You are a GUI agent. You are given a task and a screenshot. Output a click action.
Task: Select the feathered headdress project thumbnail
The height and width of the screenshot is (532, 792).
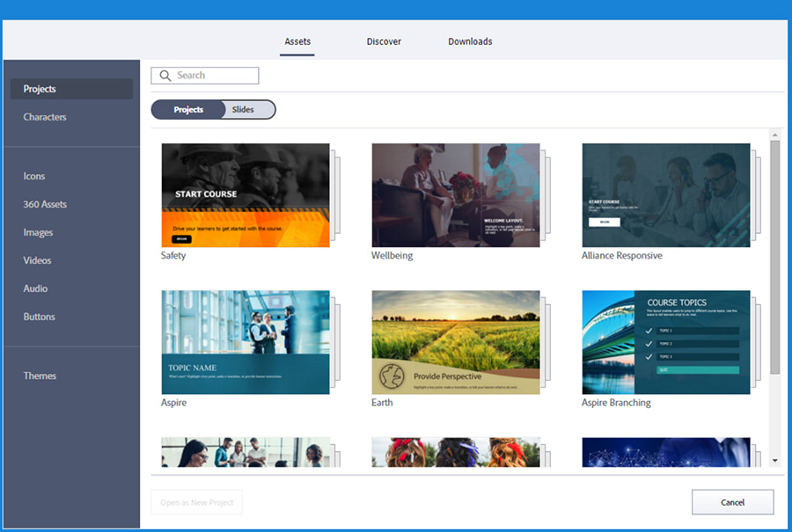tap(456, 452)
